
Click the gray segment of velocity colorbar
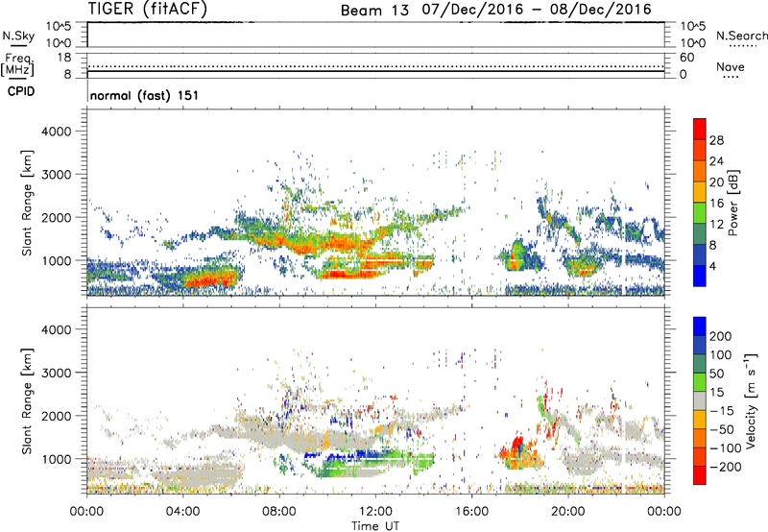pyautogui.click(x=700, y=400)
